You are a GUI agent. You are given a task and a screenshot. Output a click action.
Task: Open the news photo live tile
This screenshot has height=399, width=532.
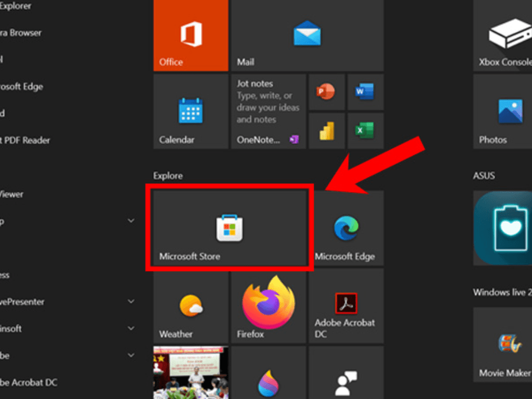(x=191, y=372)
